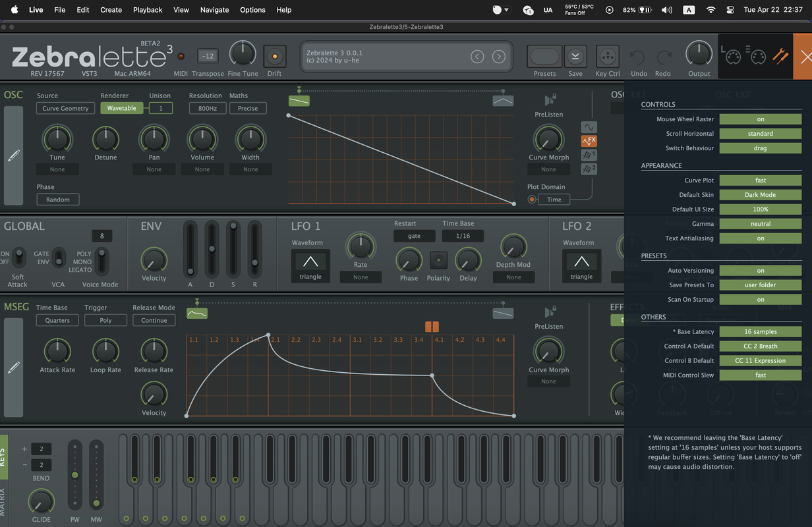
Task: Open the Maths Precise dropdown
Action: click(248, 108)
